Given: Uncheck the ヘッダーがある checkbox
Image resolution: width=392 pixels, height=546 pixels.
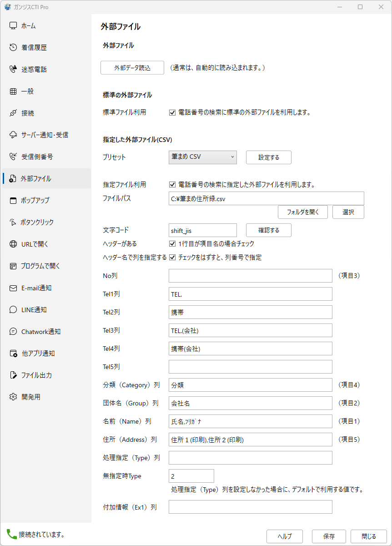Looking at the screenshot, I should click(x=172, y=244).
